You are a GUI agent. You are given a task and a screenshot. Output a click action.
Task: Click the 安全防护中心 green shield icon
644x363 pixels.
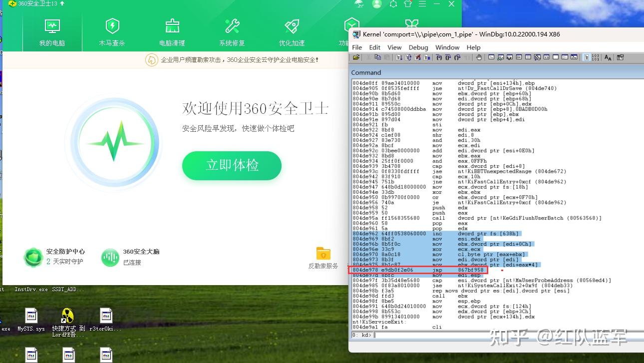tap(33, 256)
